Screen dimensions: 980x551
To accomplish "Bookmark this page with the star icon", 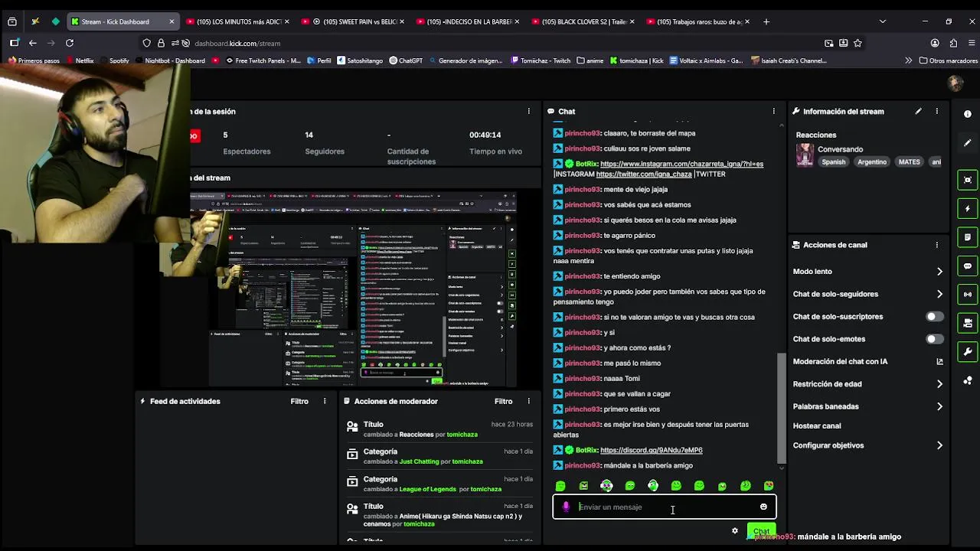I will [857, 43].
